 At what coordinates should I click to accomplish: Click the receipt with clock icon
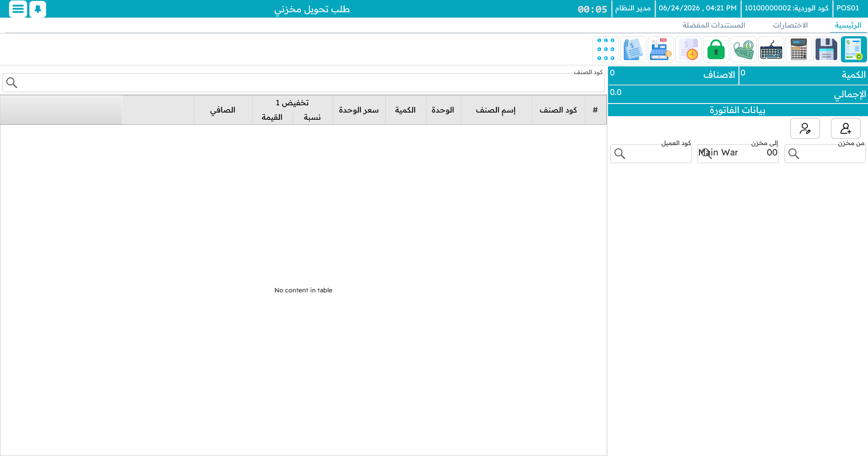click(x=688, y=49)
